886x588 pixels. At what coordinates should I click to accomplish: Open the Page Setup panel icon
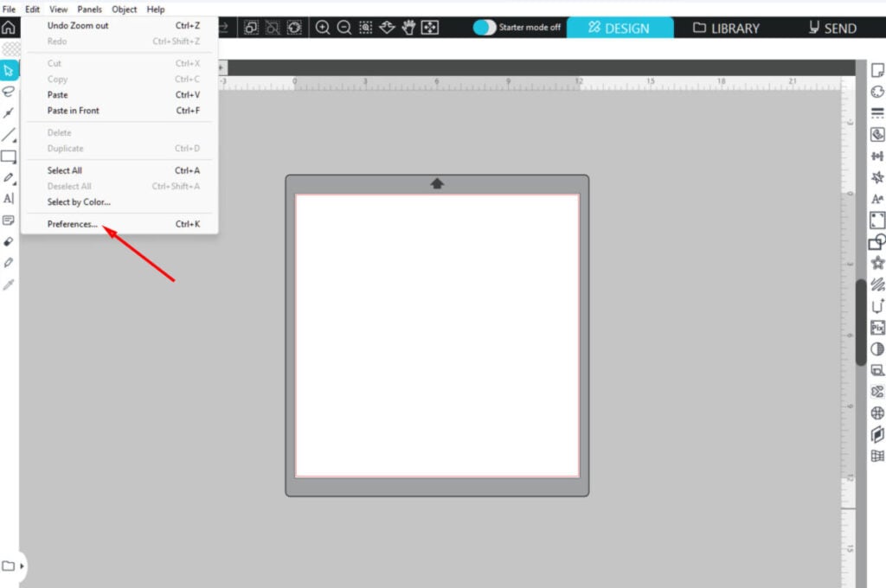(877, 70)
